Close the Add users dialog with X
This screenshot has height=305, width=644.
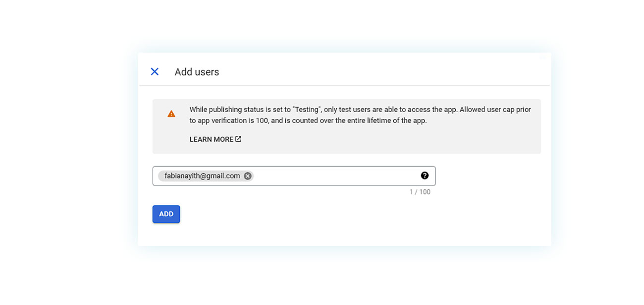(155, 72)
